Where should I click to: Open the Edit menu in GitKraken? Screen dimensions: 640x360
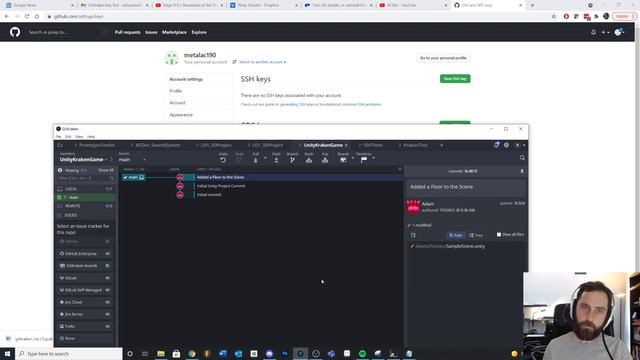tap(68, 137)
